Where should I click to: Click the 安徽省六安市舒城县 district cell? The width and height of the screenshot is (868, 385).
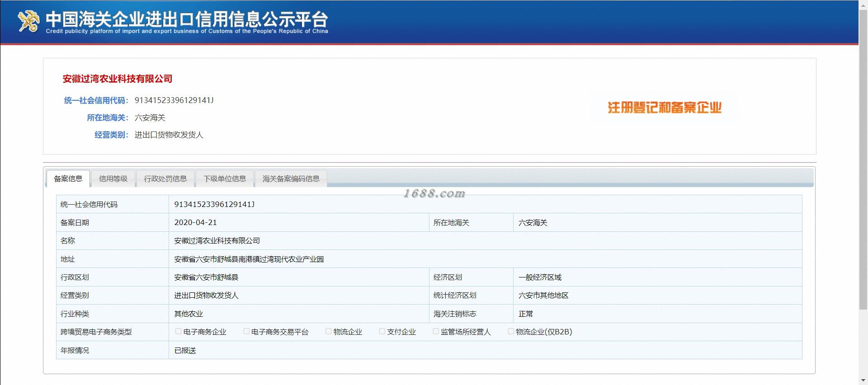coord(299,277)
